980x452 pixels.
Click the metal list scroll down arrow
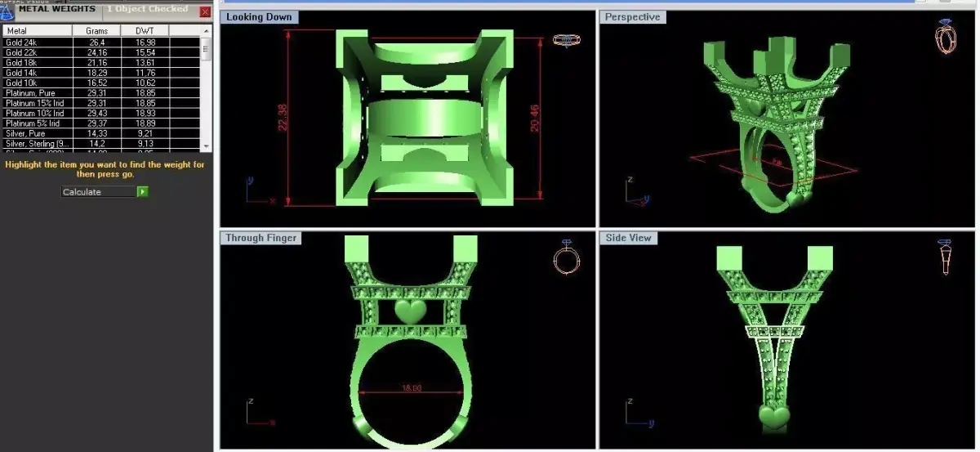(x=206, y=146)
